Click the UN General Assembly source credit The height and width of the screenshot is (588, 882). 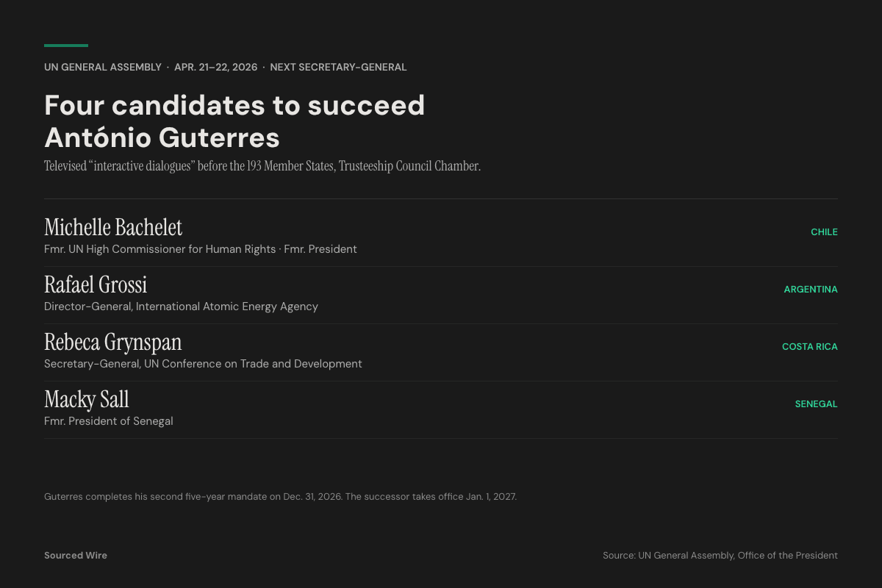720,556
